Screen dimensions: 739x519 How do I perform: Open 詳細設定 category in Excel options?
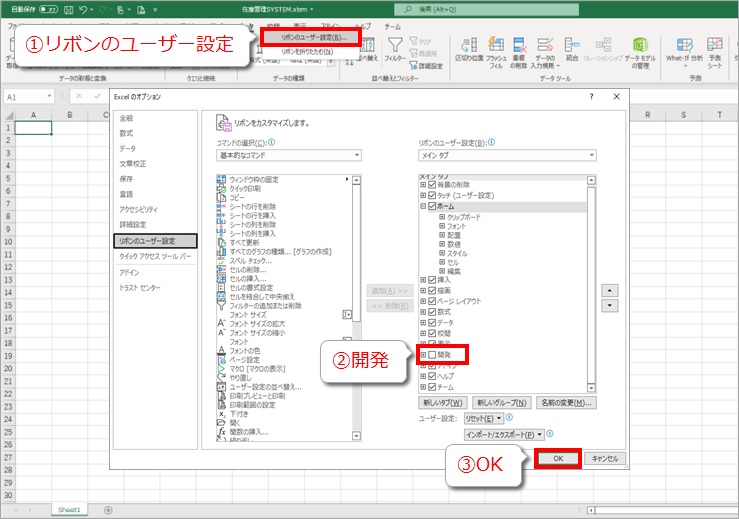tap(134, 225)
